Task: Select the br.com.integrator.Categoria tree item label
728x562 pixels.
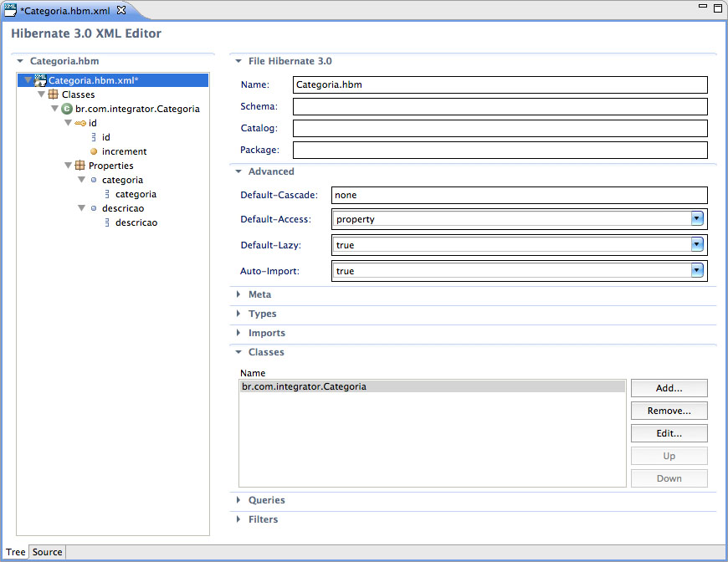Action: [137, 109]
